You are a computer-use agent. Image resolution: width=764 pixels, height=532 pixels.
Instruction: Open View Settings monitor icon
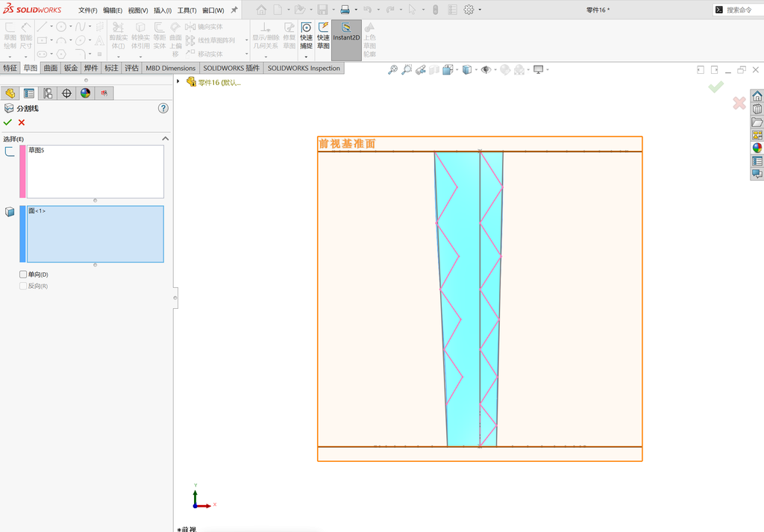(539, 69)
